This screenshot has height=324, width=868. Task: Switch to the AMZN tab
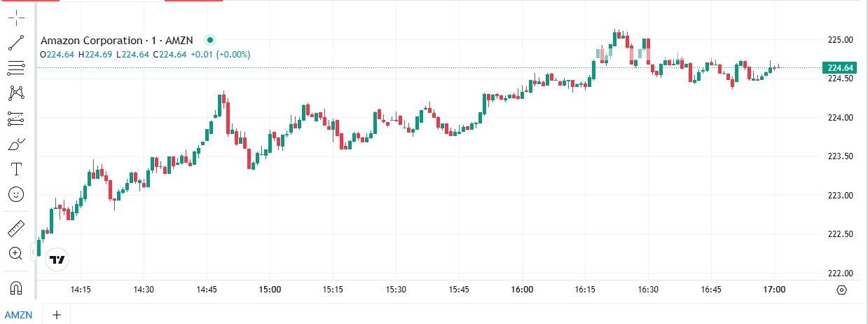(x=19, y=315)
